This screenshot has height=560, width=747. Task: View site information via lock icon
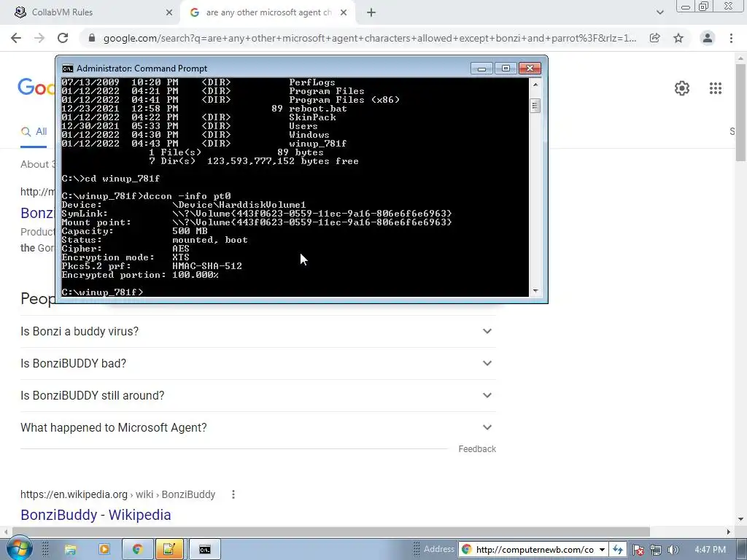coord(92,38)
